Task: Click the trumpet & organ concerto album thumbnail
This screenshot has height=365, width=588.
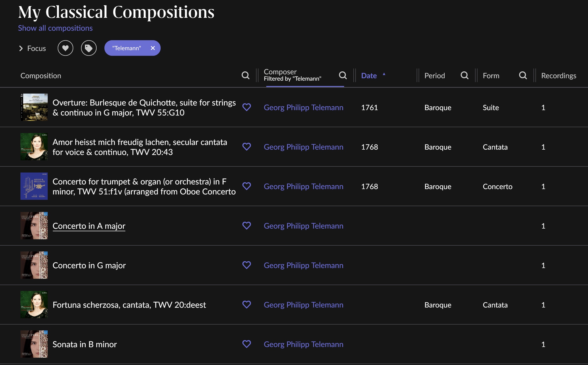Action: [34, 186]
